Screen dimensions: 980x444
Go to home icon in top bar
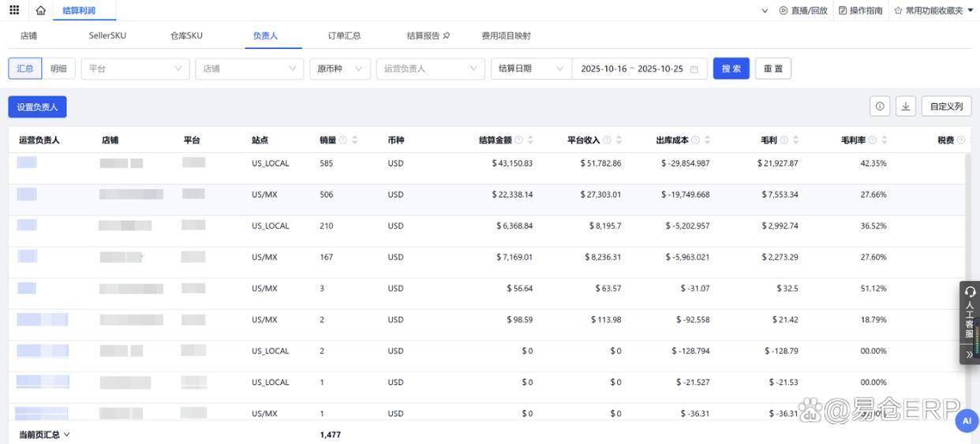[x=41, y=10]
